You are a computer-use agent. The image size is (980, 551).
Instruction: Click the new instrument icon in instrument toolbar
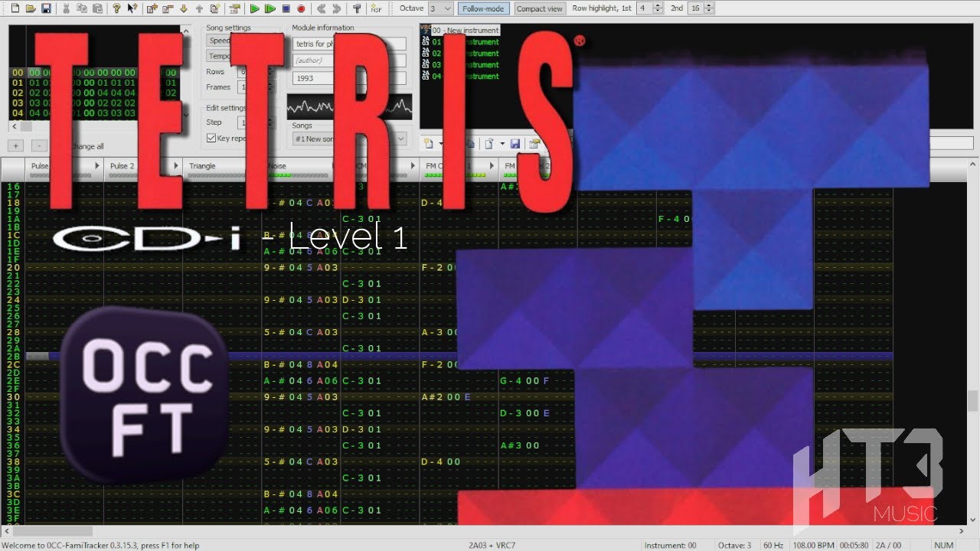[x=429, y=143]
